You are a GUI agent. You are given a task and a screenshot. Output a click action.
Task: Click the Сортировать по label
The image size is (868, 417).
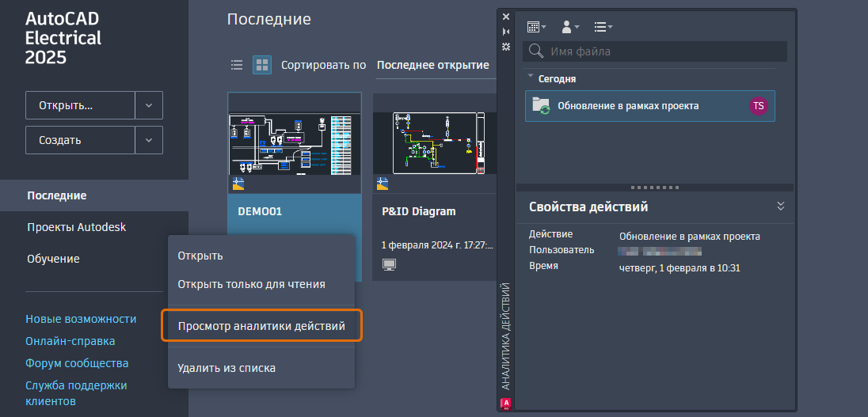click(x=323, y=65)
